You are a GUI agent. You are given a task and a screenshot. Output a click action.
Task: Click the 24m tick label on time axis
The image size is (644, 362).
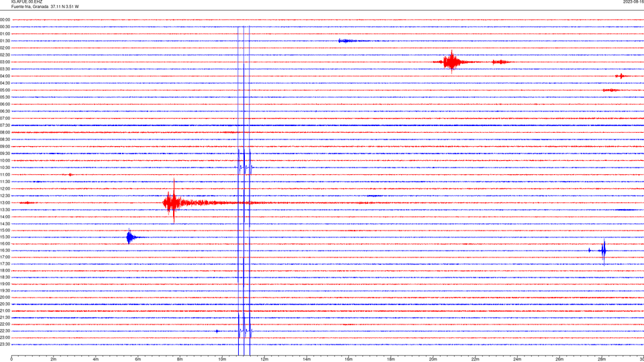tap(517, 359)
